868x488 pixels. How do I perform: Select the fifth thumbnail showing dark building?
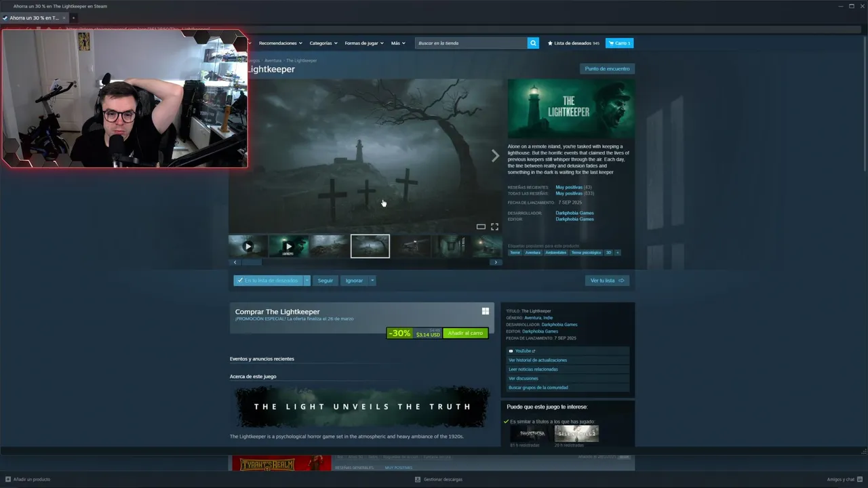point(412,246)
